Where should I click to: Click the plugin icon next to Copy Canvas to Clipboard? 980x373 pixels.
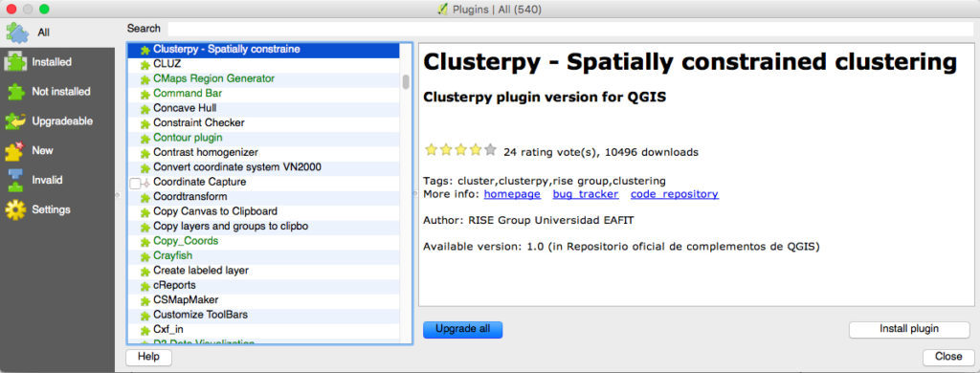tap(145, 212)
